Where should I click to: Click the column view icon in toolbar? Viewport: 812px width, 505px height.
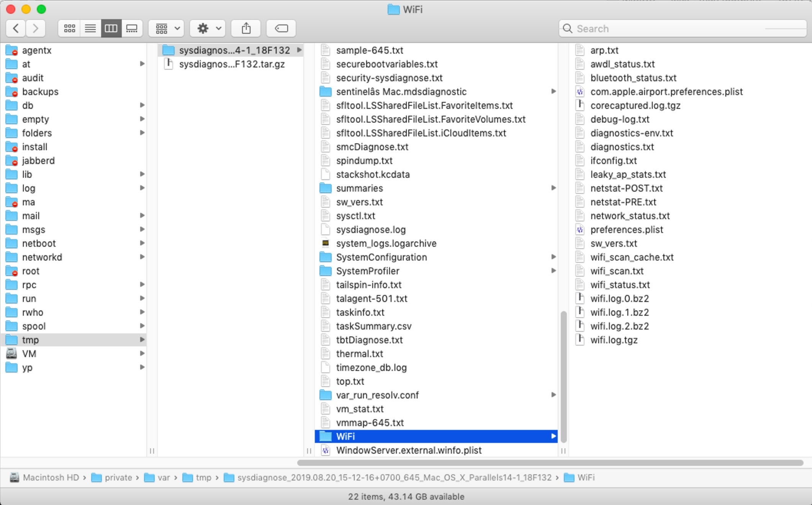pos(112,28)
